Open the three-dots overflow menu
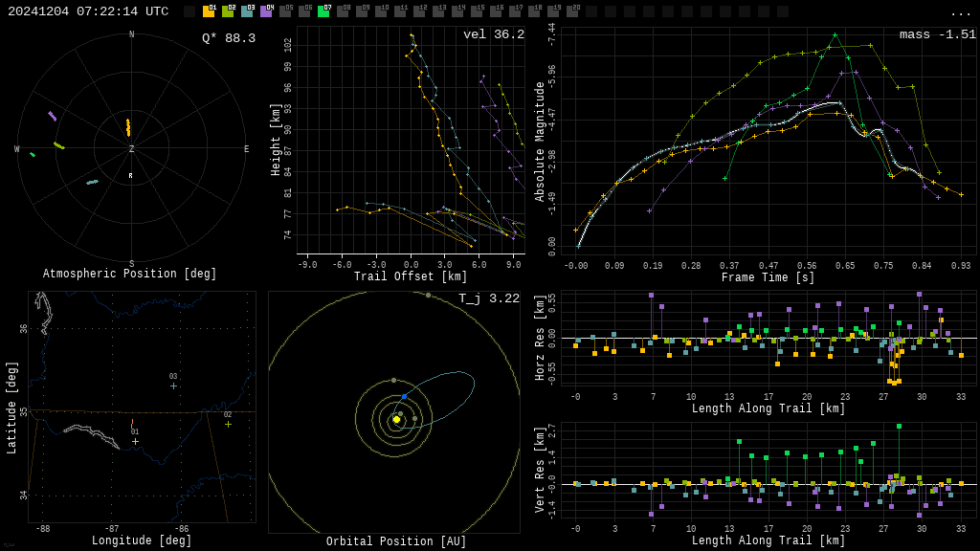This screenshot has height=551, width=980. point(960,12)
